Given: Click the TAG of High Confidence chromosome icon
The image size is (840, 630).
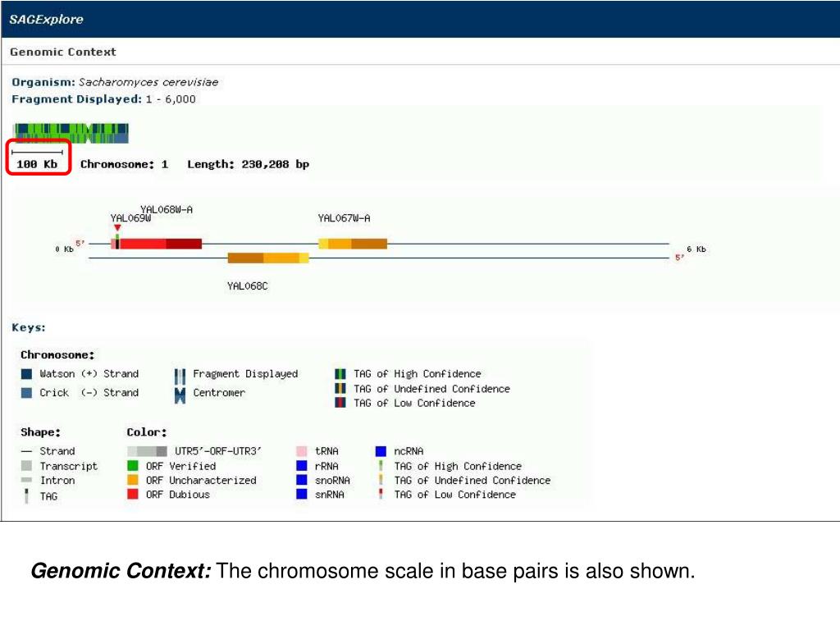Looking at the screenshot, I should point(340,374).
